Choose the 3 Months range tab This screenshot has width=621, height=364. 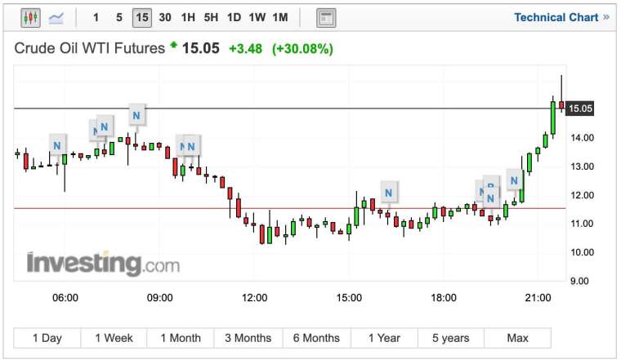pos(248,338)
